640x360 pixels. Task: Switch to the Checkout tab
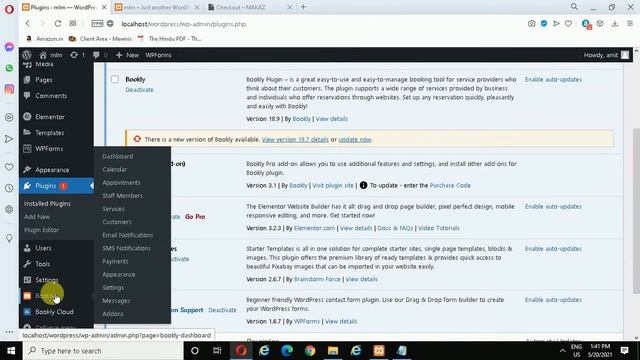click(x=249, y=7)
